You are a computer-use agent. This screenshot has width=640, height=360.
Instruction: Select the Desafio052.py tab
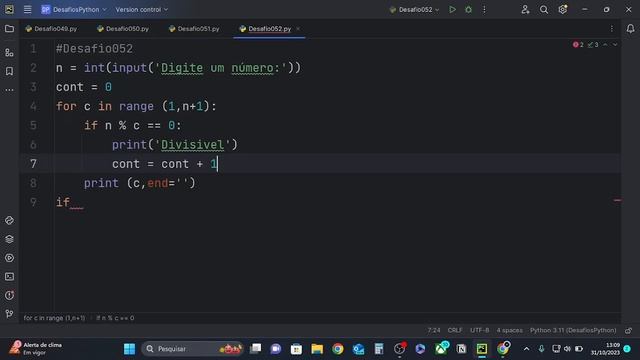point(269,29)
